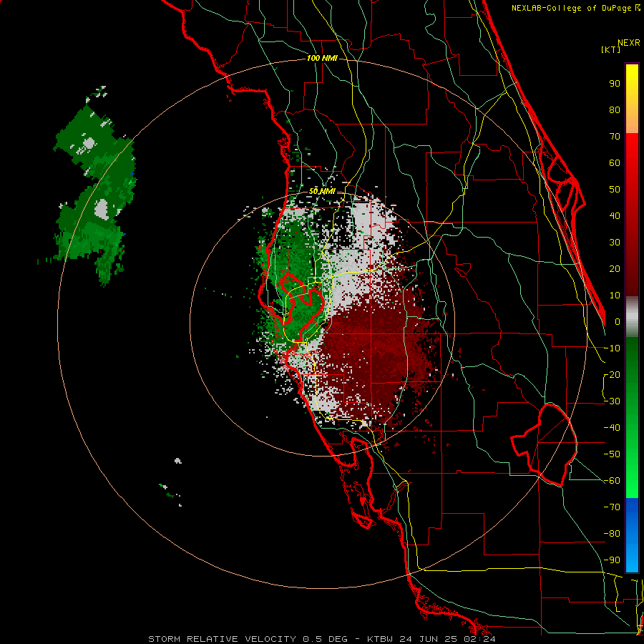The height and width of the screenshot is (644, 644).
Task: Click the STORM RELATIVE VELOCITY caption text
Action: click(223, 639)
